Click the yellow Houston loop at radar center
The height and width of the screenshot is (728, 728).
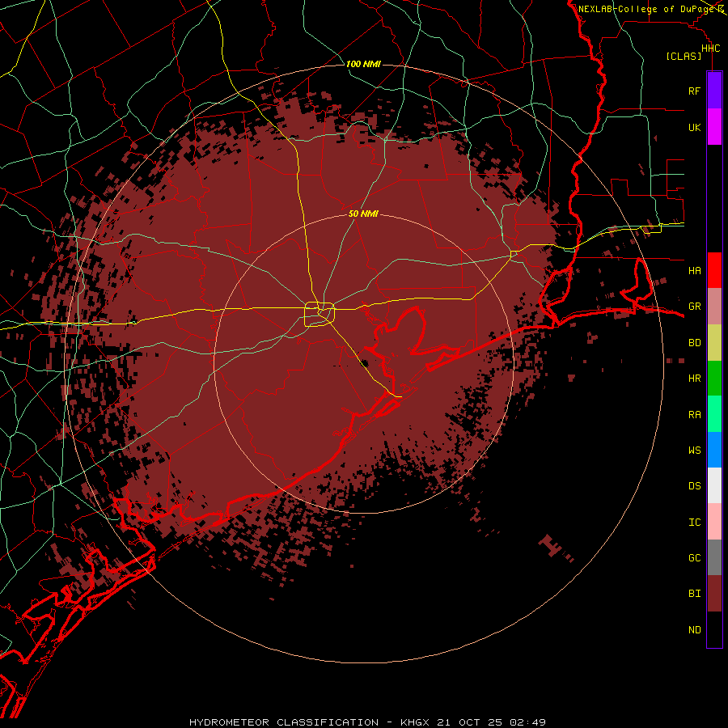click(320, 315)
